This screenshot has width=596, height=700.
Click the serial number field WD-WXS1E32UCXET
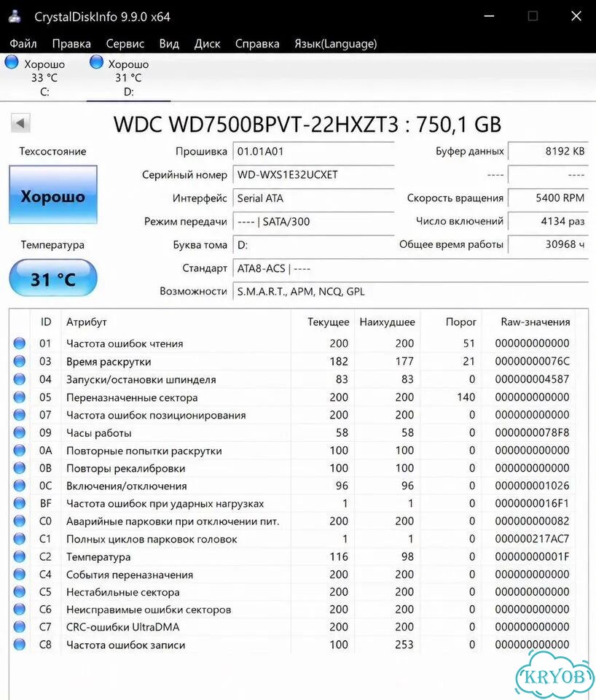313,174
